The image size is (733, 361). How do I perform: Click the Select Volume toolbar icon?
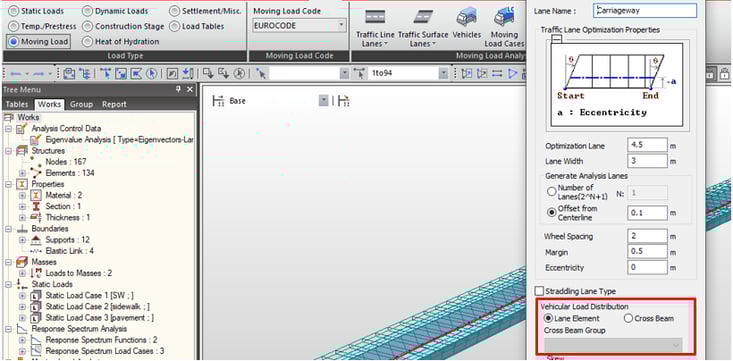coord(187,73)
